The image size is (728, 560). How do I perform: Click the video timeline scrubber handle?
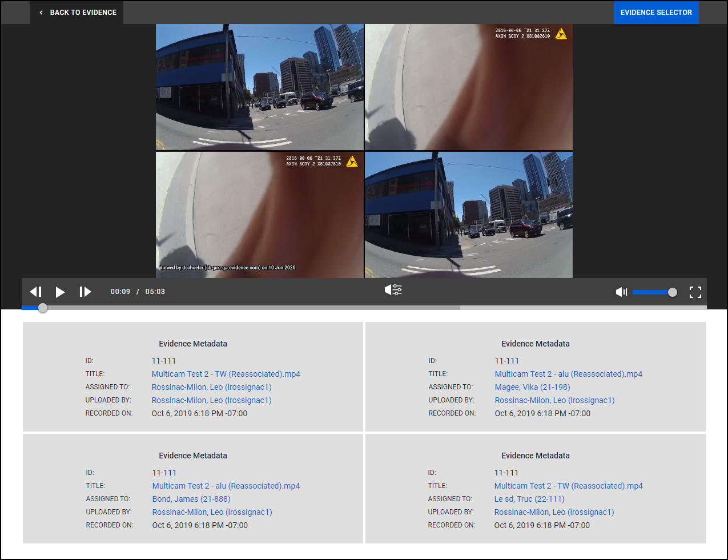(43, 308)
